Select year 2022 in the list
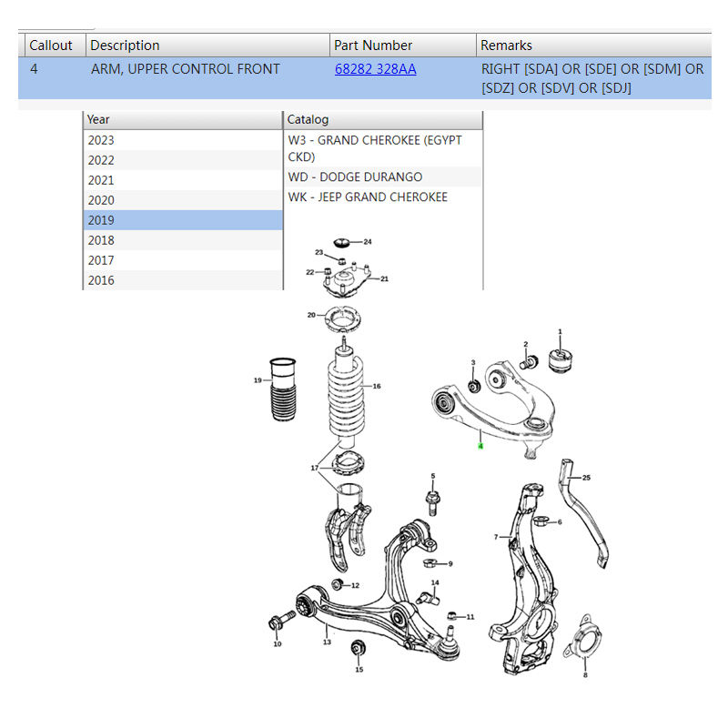Viewport: 728px width, 728px height. click(183, 160)
